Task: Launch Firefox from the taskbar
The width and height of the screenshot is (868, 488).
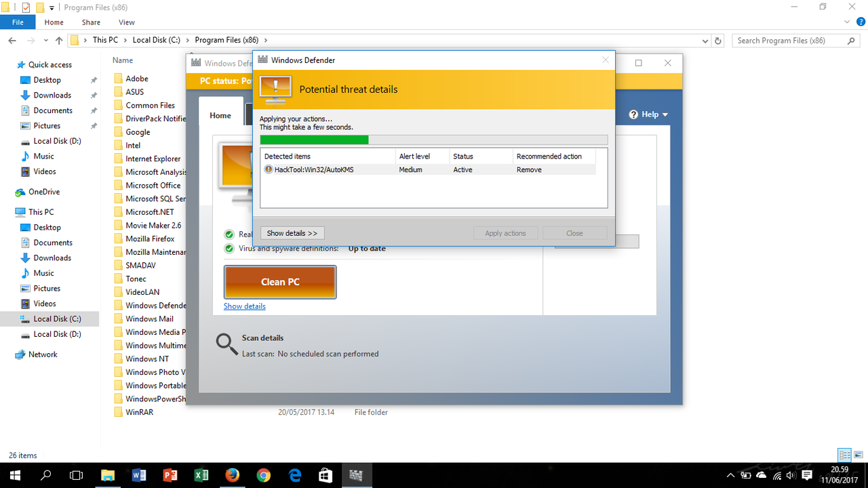Action: pos(233,475)
